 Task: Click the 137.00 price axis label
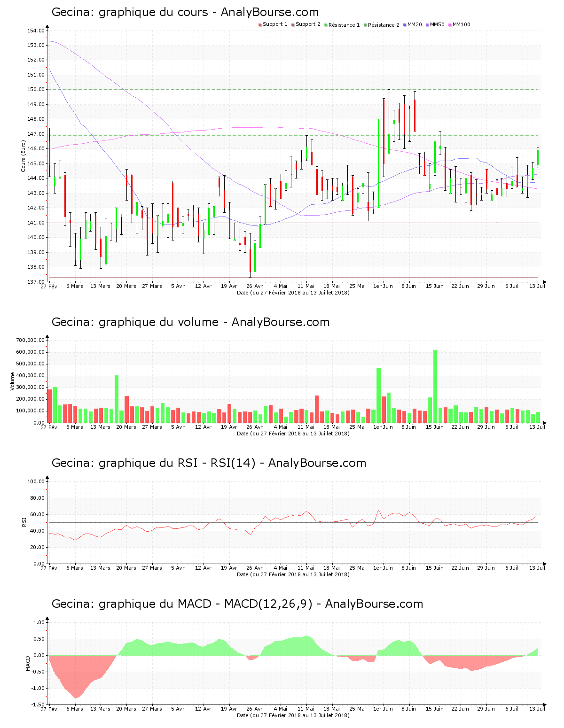coord(36,282)
